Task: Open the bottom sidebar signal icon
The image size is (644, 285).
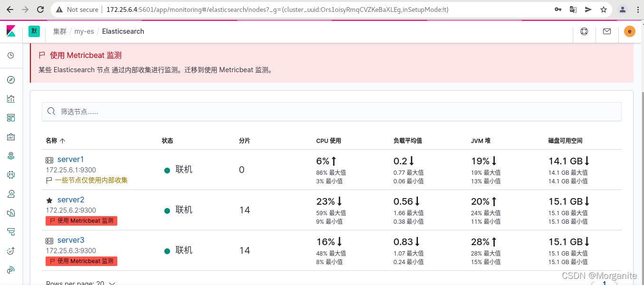Action: (x=11, y=270)
